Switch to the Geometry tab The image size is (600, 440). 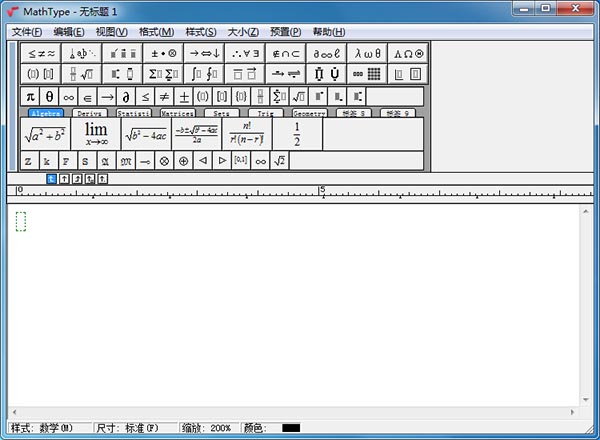(x=309, y=114)
